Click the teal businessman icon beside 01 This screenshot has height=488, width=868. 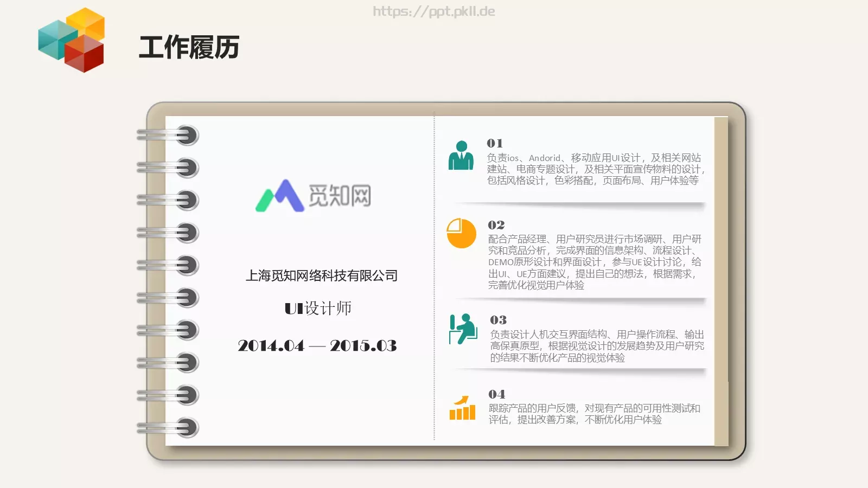(461, 155)
